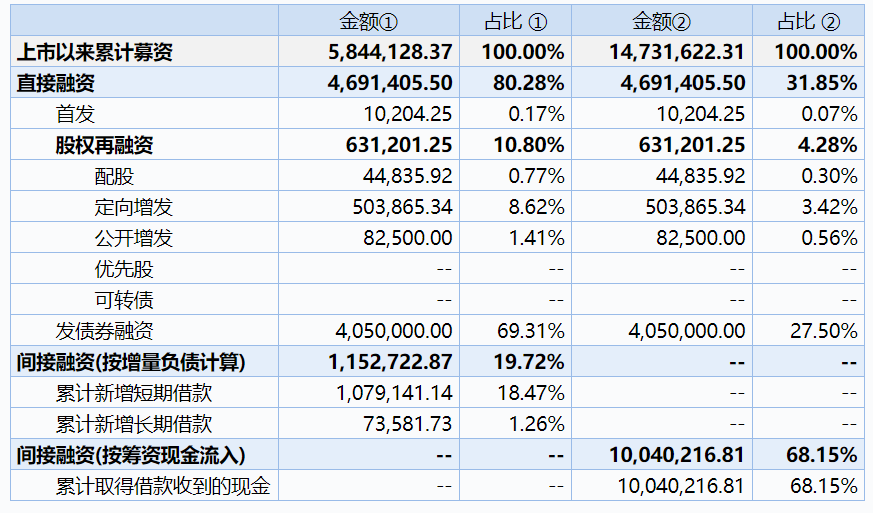The image size is (873, 513).
Task: Select the 直接融资 row label
Action: (x=56, y=84)
